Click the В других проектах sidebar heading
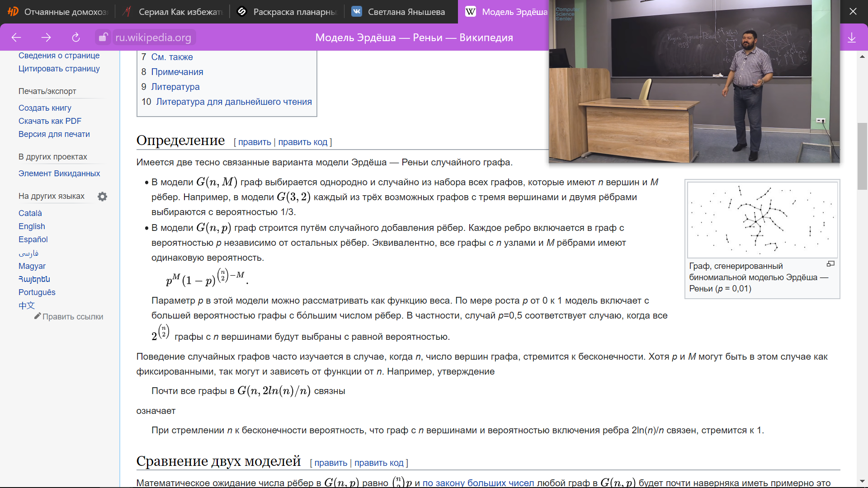Viewport: 868px width, 488px height. point(53,157)
